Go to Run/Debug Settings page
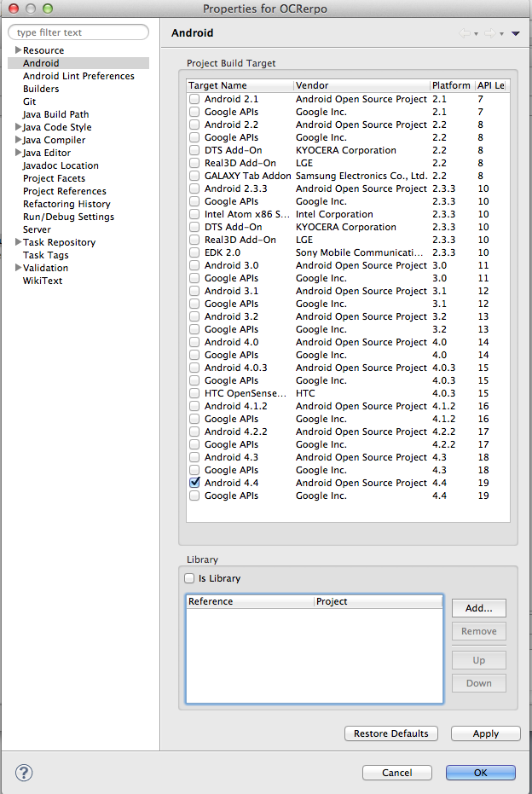The width and height of the screenshot is (532, 794). (68, 217)
